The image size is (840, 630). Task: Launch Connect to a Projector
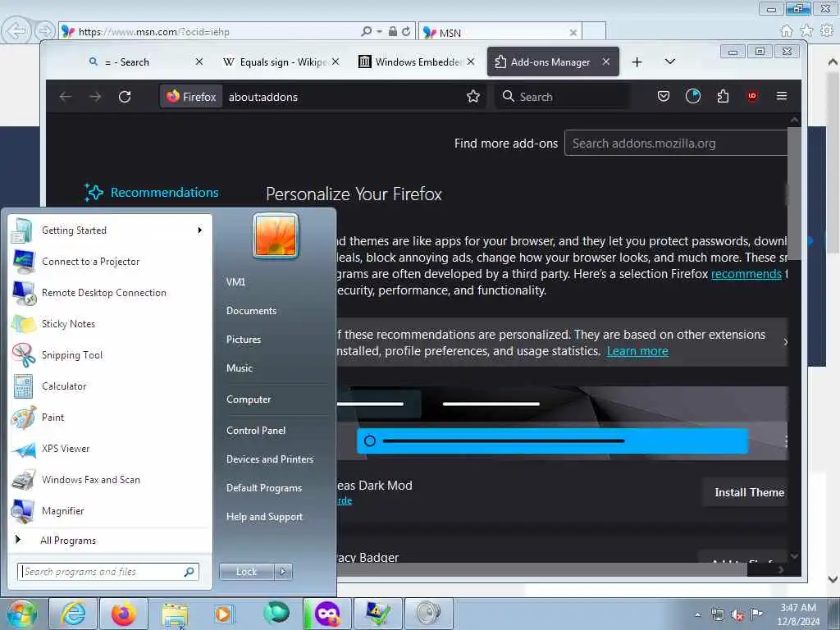pos(111,262)
